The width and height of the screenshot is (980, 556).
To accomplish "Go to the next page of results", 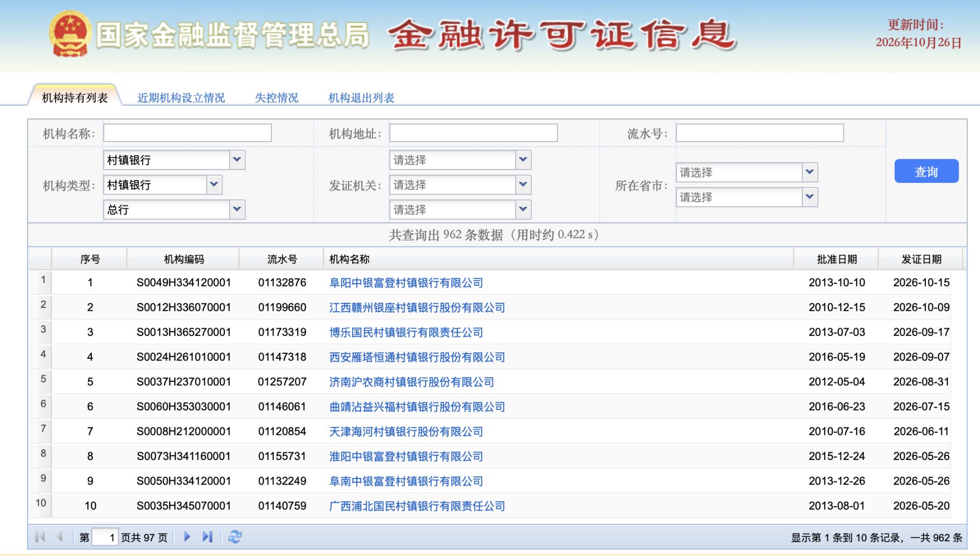I will coord(187,537).
